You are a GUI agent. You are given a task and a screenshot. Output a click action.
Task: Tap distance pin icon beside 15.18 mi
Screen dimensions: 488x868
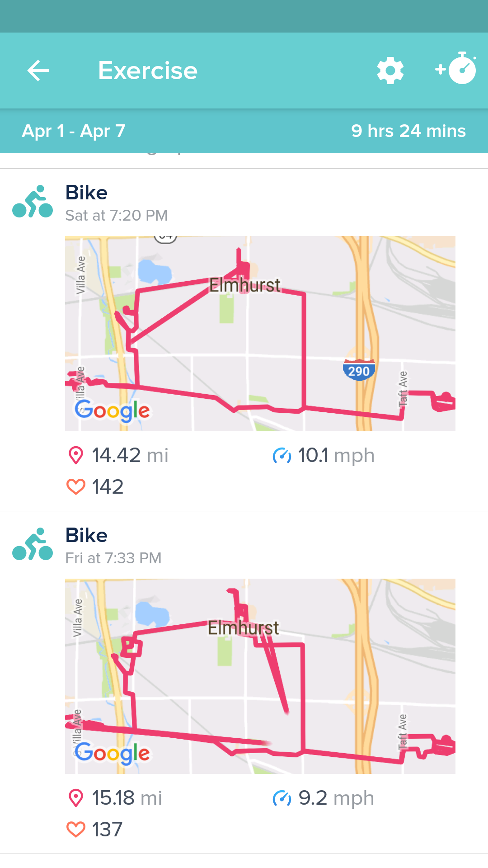click(75, 798)
